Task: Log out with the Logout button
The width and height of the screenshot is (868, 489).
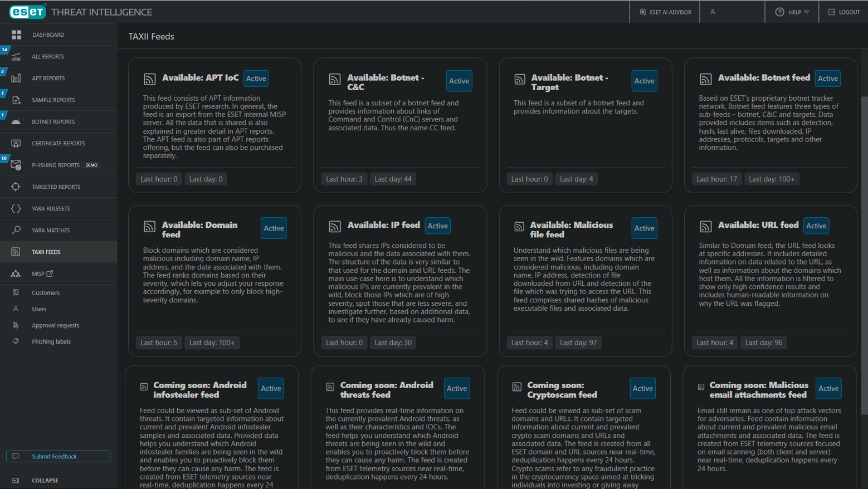Action: [x=844, y=12]
